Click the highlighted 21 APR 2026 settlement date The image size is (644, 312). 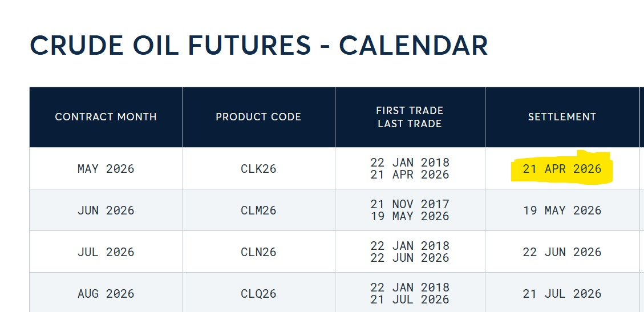pos(562,169)
